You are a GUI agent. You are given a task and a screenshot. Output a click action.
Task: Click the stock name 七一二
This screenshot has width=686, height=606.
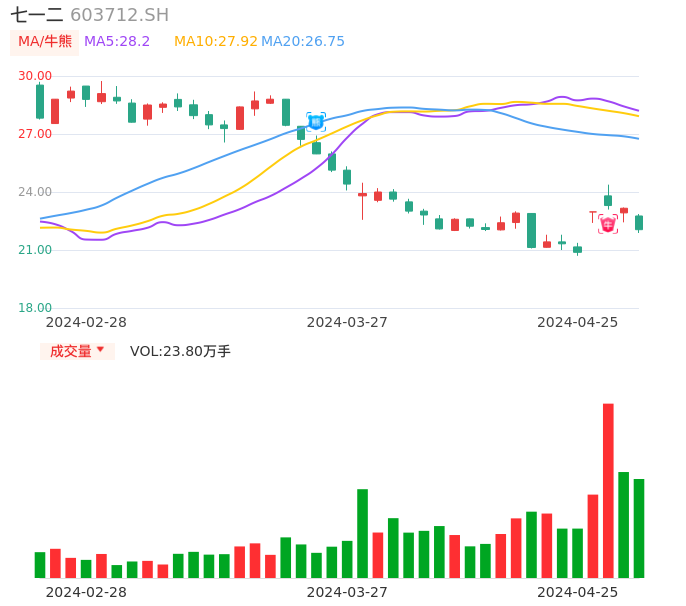(x=37, y=15)
